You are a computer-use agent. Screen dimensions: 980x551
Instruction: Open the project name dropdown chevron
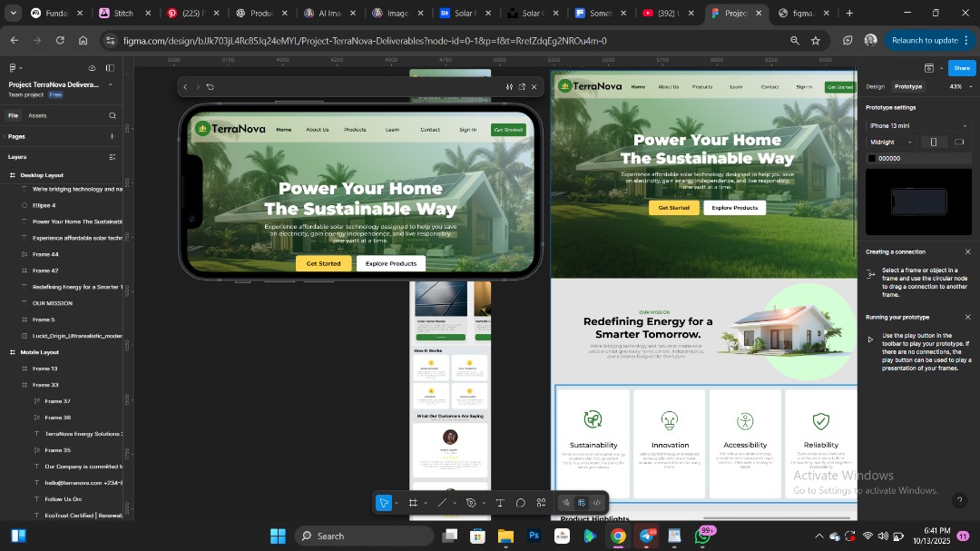[111, 84]
